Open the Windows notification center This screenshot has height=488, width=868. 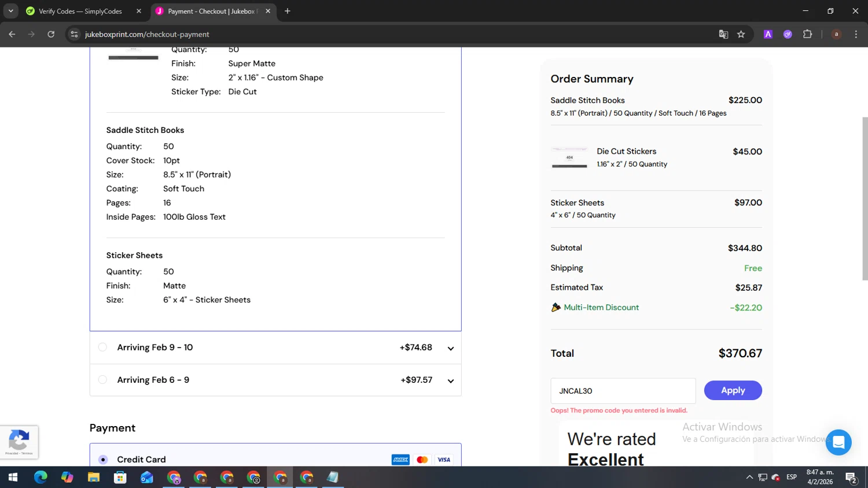[x=851, y=478]
